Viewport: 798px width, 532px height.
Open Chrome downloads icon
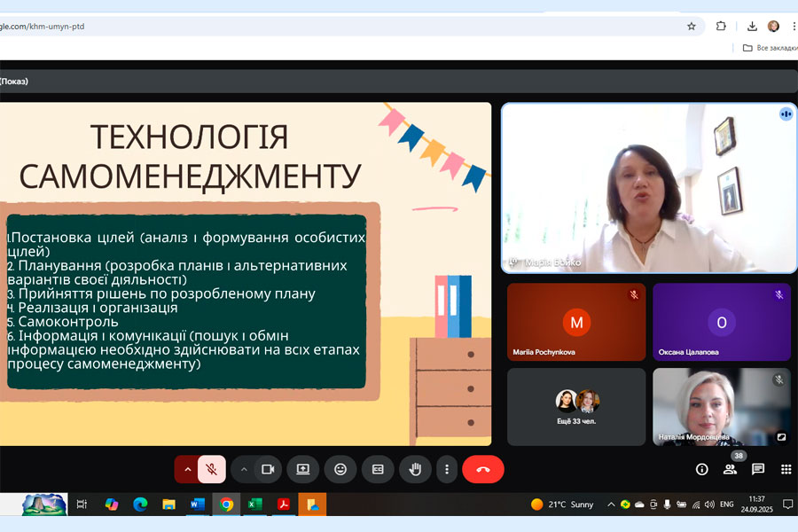(752, 26)
